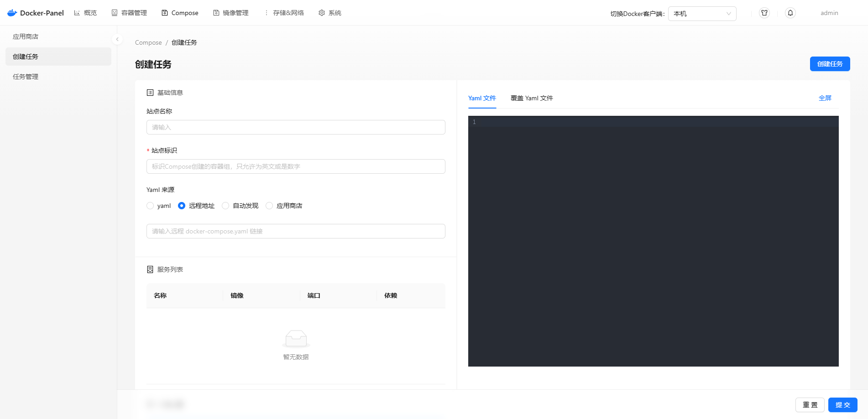Click the image management icon
This screenshot has width=868, height=419.
coord(216,13)
